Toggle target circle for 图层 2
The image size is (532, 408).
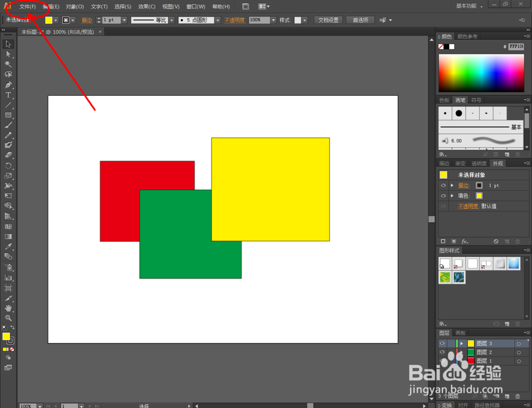[x=519, y=353]
